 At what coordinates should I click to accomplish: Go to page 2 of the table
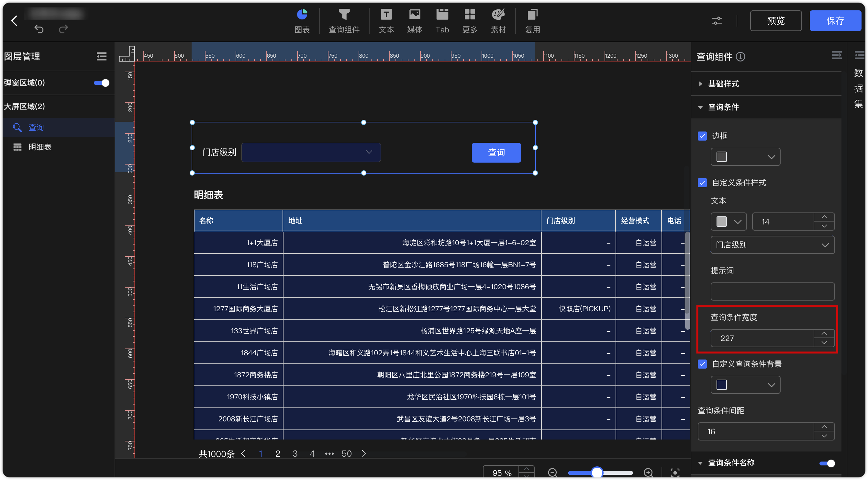(x=278, y=454)
